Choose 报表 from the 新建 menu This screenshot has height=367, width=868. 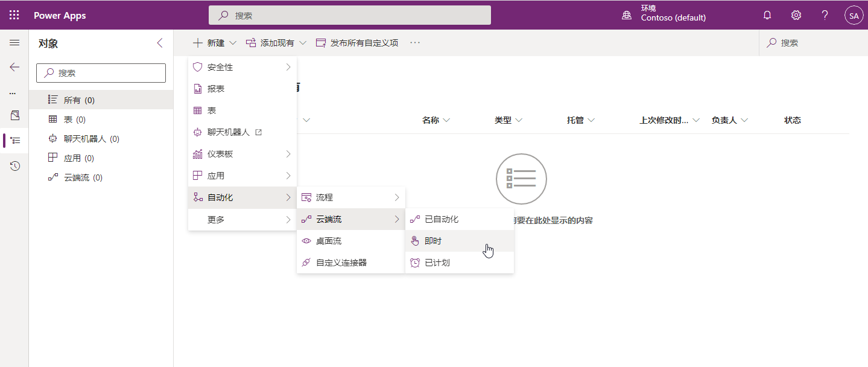click(x=217, y=88)
